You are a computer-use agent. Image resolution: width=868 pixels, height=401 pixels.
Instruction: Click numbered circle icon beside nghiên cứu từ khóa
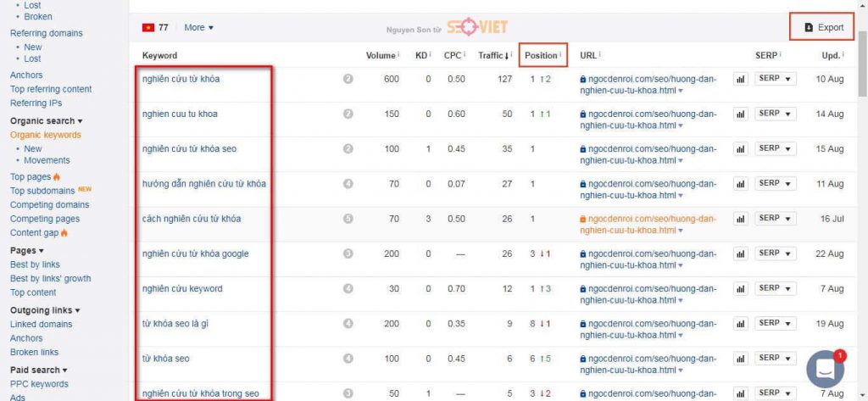tap(348, 79)
